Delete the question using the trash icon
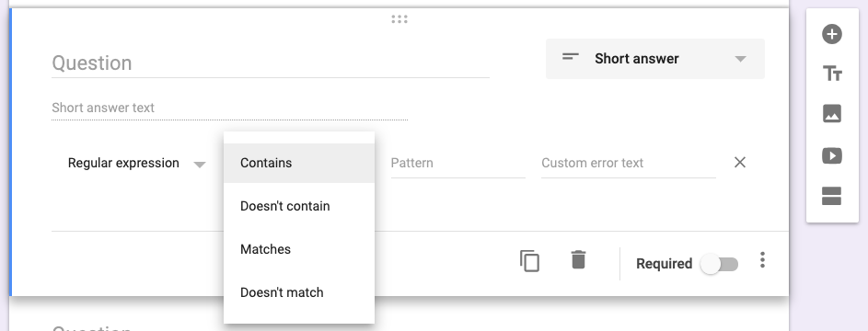Viewport: 868px width, 331px height. pyautogui.click(x=578, y=259)
